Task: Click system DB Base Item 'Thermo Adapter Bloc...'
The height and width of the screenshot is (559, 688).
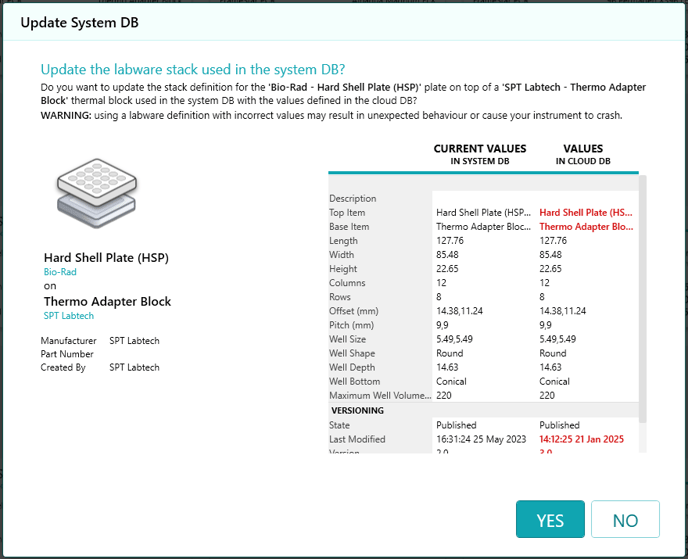Action: click(484, 226)
